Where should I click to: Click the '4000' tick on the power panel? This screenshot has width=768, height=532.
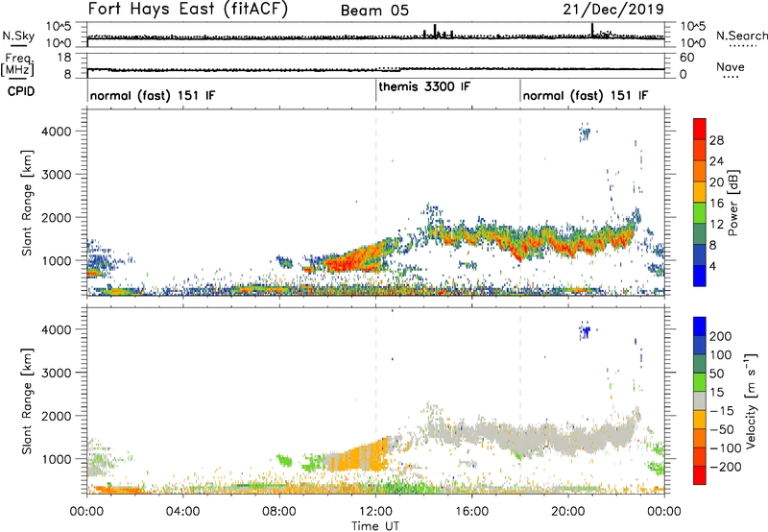tap(57, 132)
